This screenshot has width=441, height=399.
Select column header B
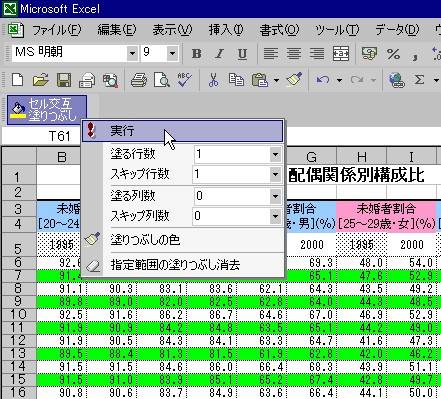click(x=62, y=156)
